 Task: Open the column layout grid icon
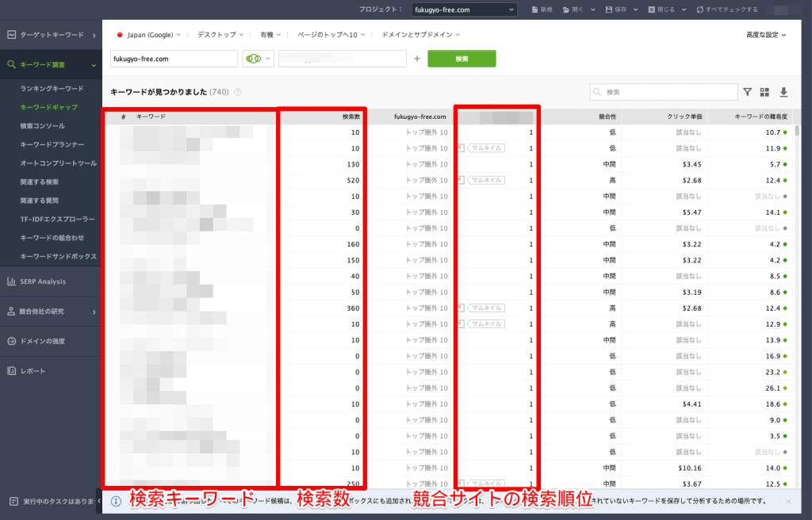tap(764, 92)
